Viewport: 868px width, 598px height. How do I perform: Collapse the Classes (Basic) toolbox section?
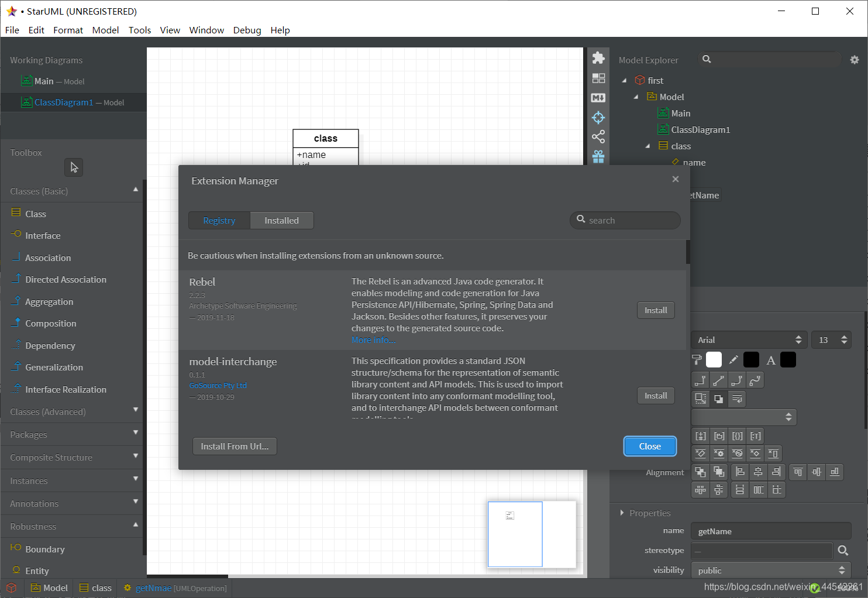(136, 190)
